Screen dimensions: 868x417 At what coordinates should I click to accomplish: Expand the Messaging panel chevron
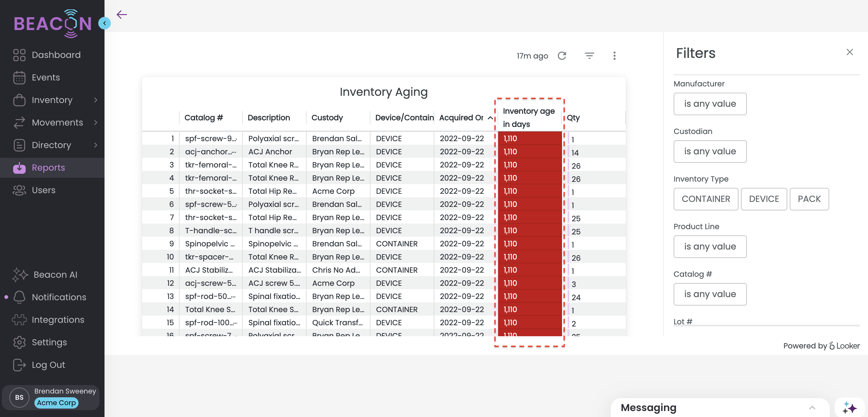(x=812, y=408)
